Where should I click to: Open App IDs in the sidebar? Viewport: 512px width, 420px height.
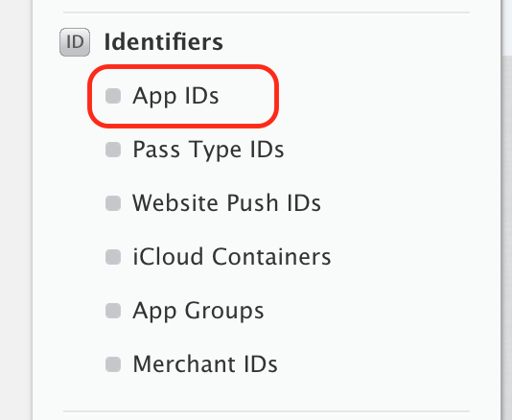tap(175, 96)
